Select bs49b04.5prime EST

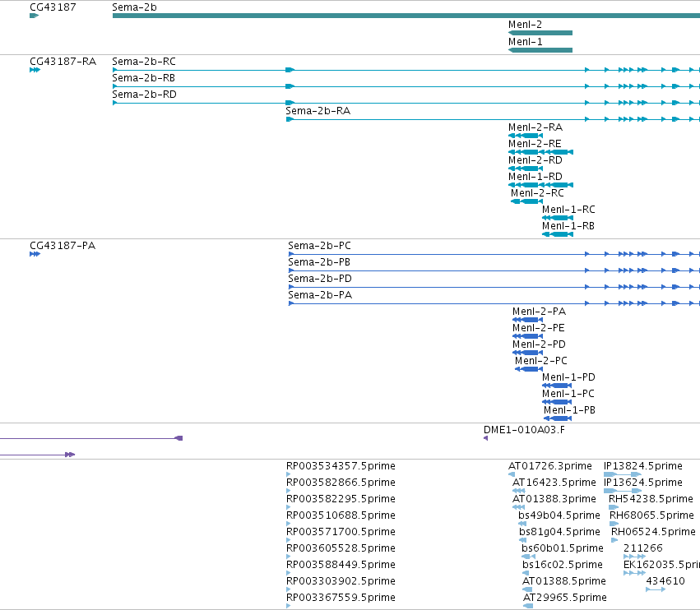pyautogui.click(x=522, y=524)
